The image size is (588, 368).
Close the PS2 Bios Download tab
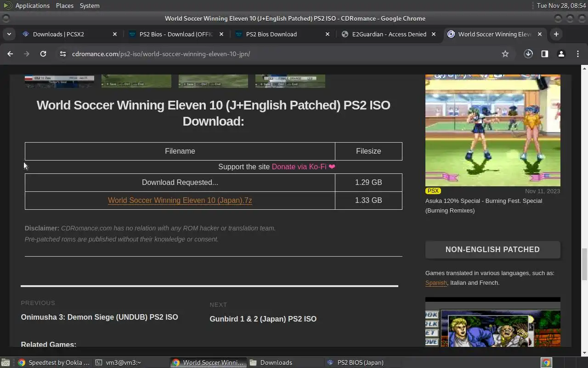328,34
